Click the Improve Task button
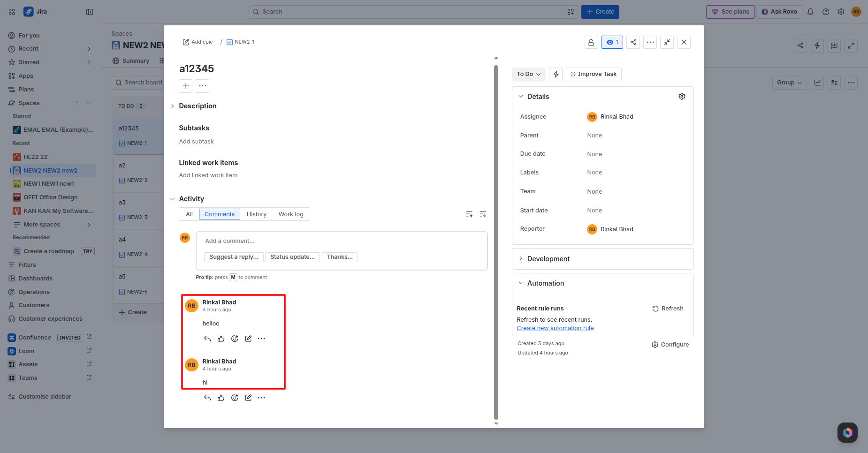This screenshot has height=453, width=868. click(594, 74)
